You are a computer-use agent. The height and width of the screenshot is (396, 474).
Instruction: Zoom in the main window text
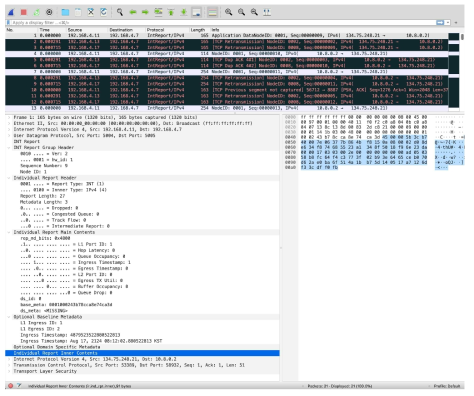(228, 12)
